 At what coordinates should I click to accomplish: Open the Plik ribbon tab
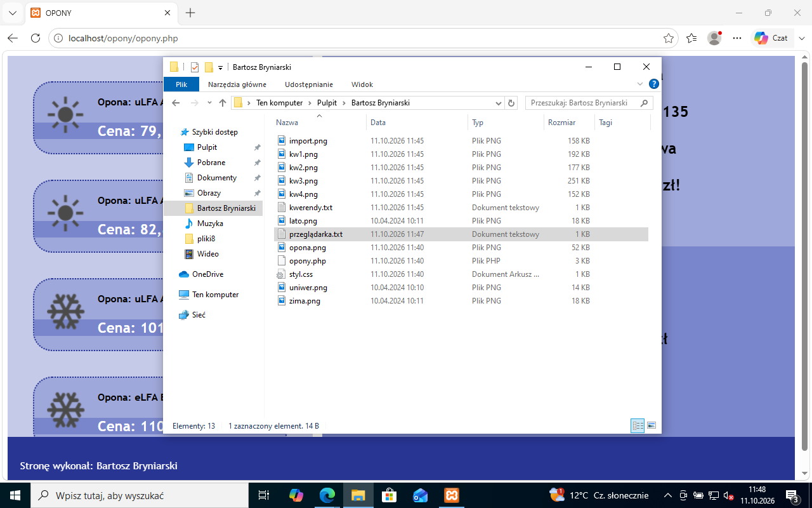pyautogui.click(x=181, y=84)
